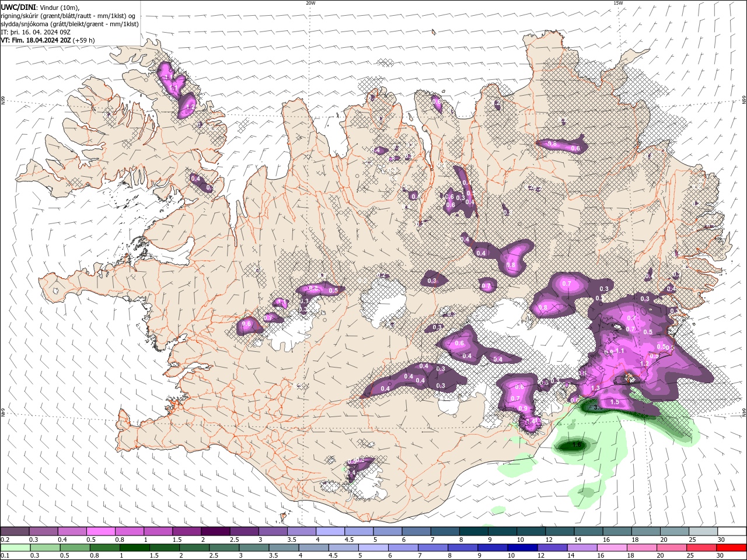Click the 0.1 label on lower legend
The image size is (747, 560).
tap(5, 556)
